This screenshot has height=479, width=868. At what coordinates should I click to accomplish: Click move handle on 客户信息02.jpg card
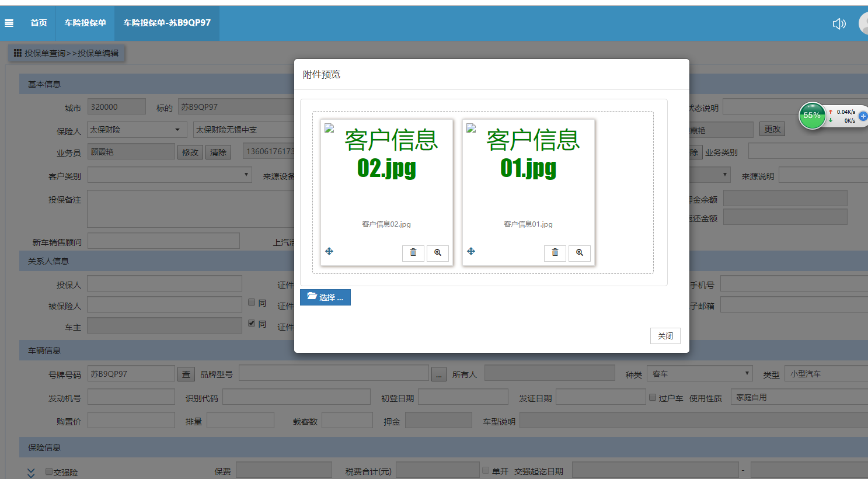329,251
